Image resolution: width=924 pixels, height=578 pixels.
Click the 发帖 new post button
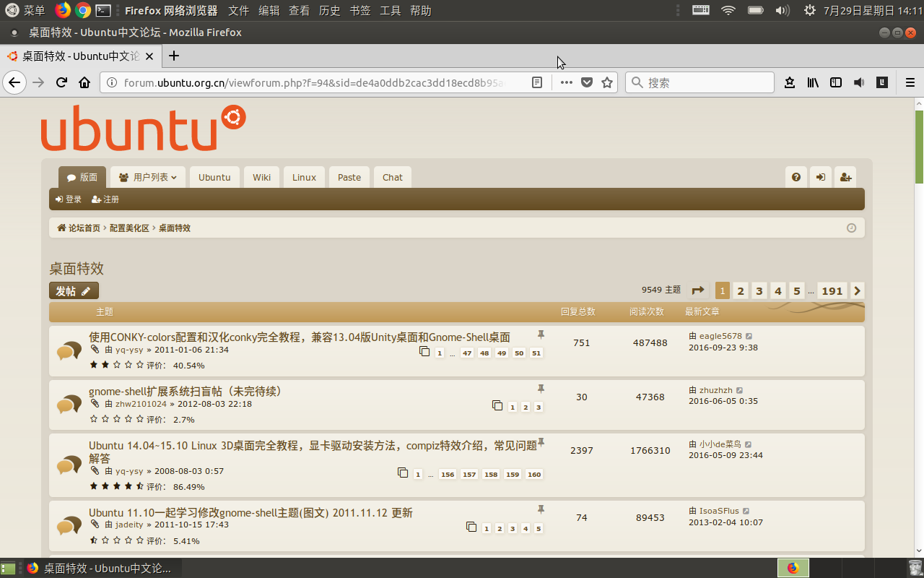click(x=74, y=290)
